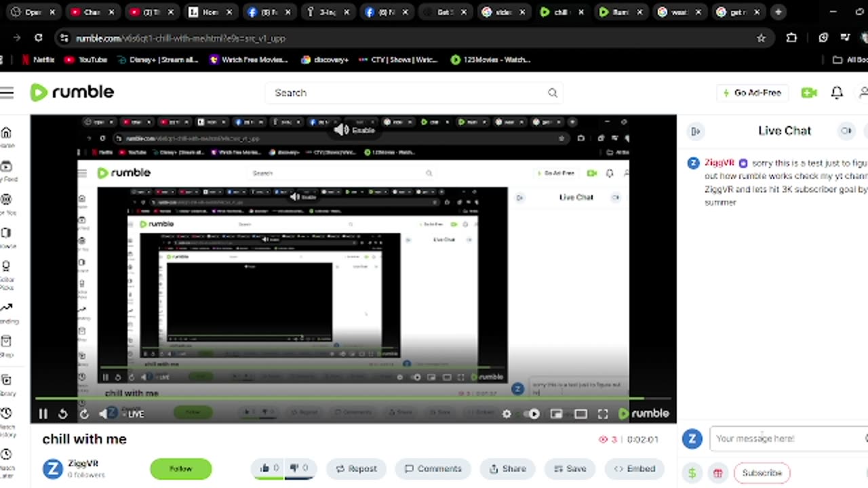Switch to theater mode
Screen dimensions: 868x488
point(580,413)
